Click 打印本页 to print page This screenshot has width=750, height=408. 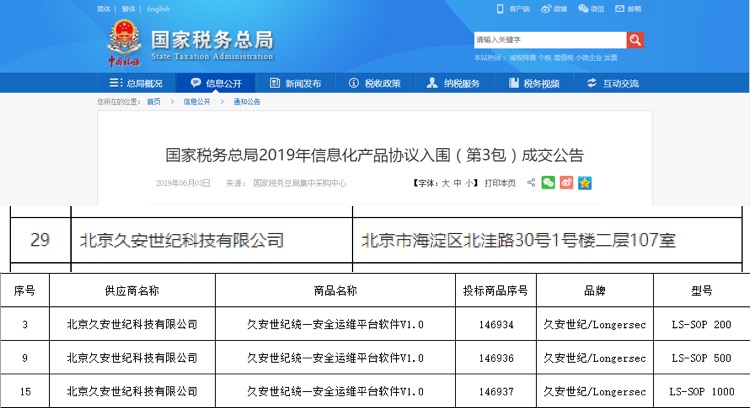[500, 184]
